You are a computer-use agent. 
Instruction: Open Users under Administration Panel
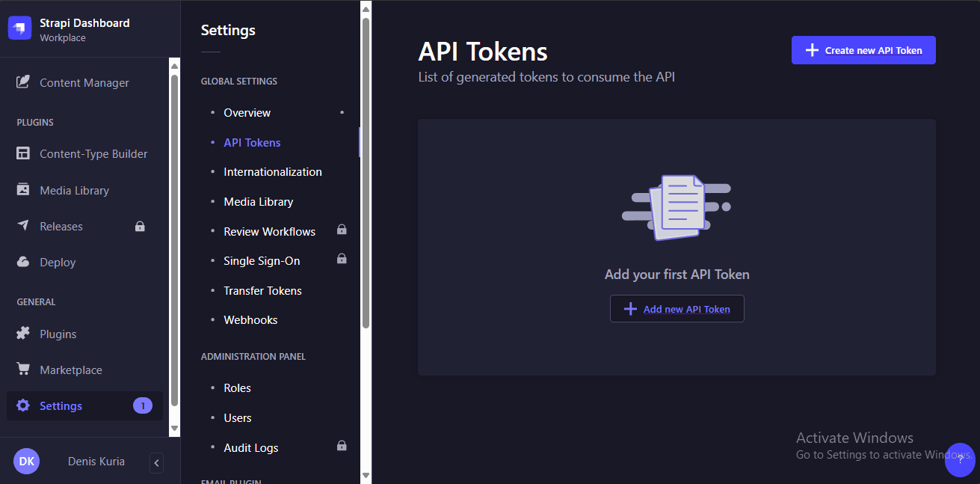pyautogui.click(x=238, y=417)
